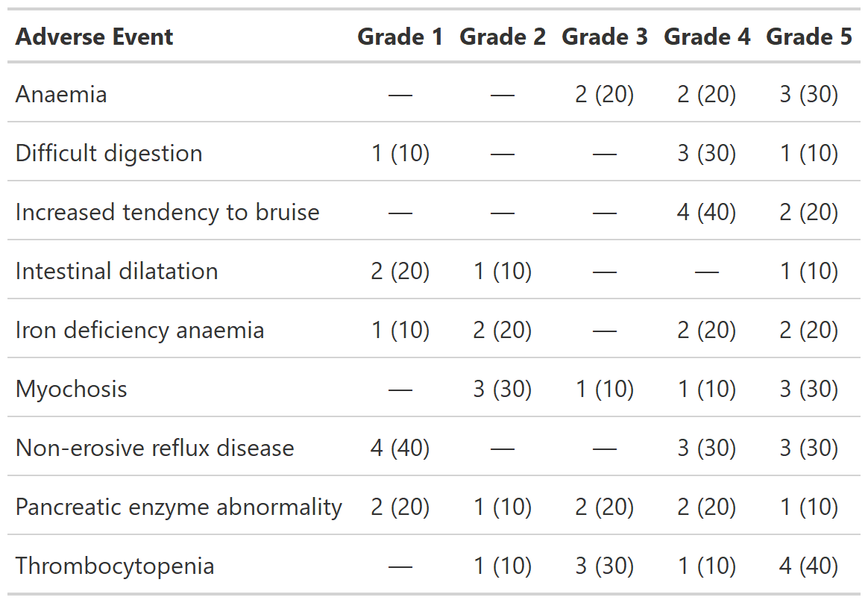Select the Myochosis row label
Screen dimensions: 868x603
pos(72,389)
